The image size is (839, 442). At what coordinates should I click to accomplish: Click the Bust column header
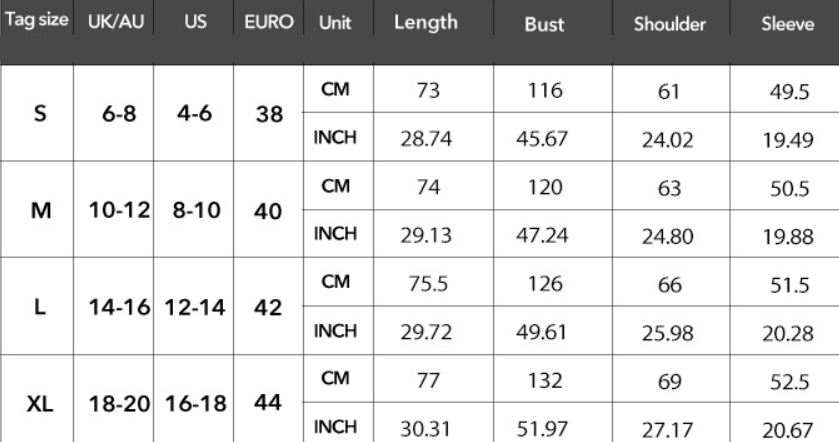(544, 24)
